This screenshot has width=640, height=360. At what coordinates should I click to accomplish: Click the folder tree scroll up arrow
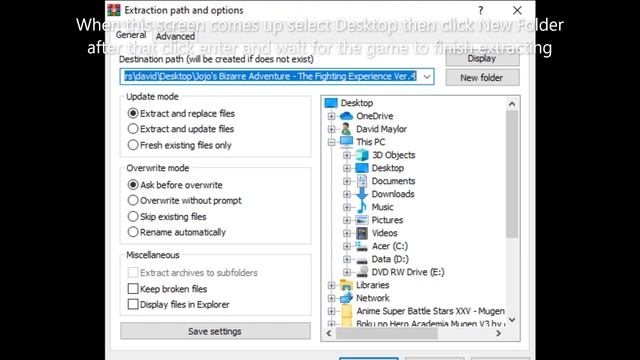point(512,104)
